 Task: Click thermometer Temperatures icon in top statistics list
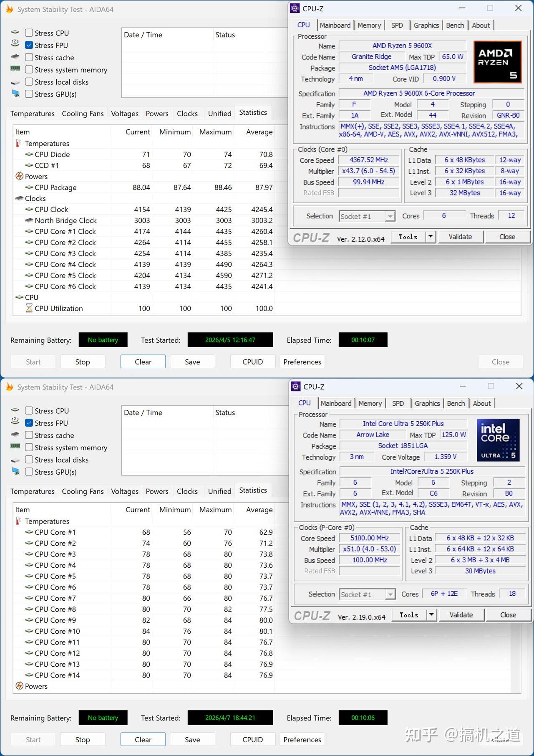[x=18, y=143]
